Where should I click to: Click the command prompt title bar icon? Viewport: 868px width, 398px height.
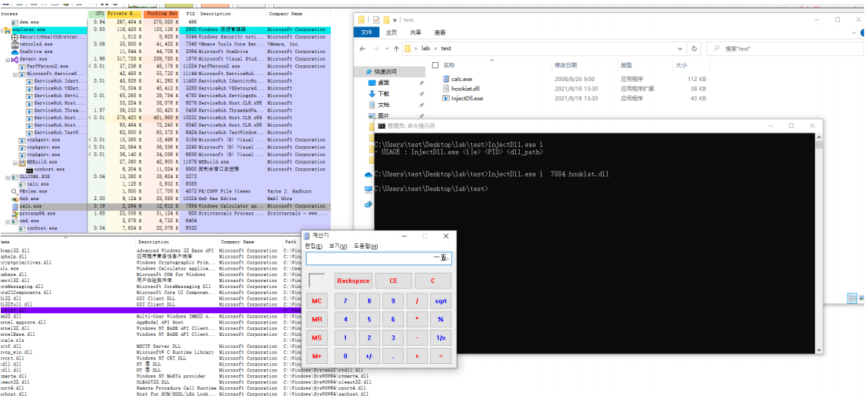click(381, 126)
